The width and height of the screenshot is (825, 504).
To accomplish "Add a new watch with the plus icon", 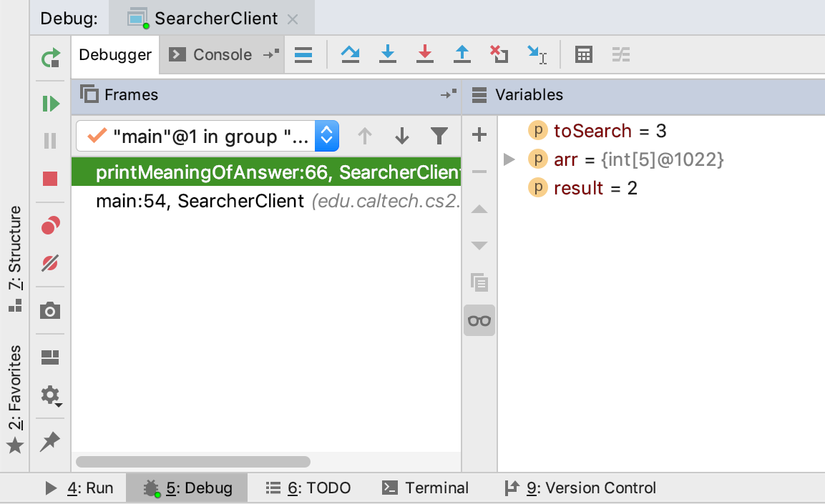I will 479,134.
